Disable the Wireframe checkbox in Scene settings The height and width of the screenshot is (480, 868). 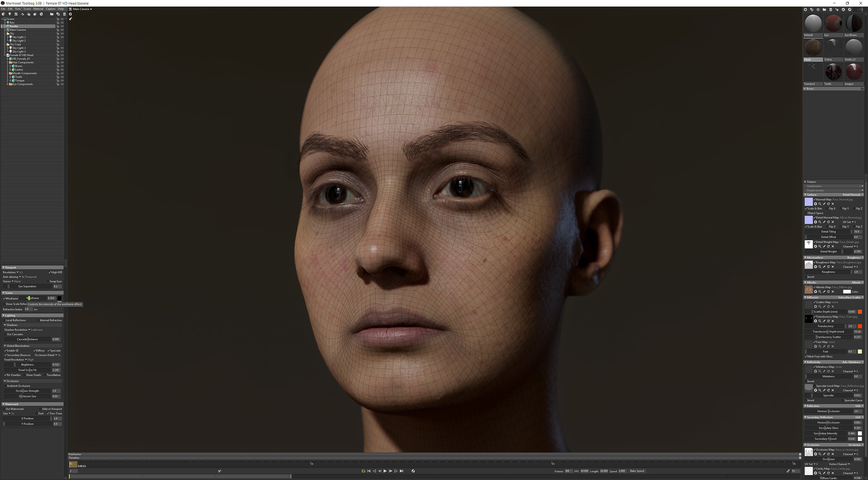pyautogui.click(x=4, y=298)
